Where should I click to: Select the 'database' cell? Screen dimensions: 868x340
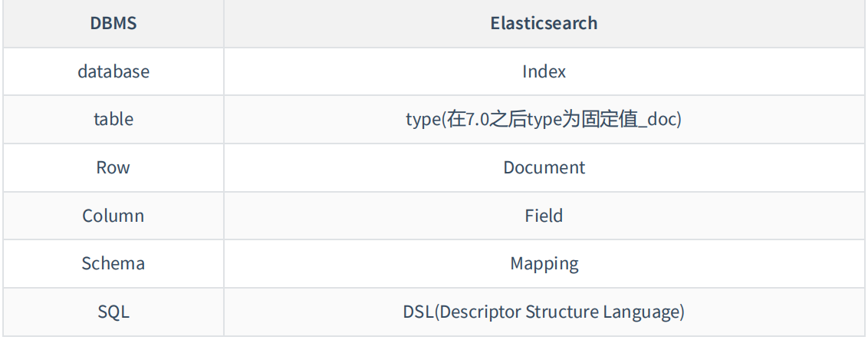click(113, 71)
